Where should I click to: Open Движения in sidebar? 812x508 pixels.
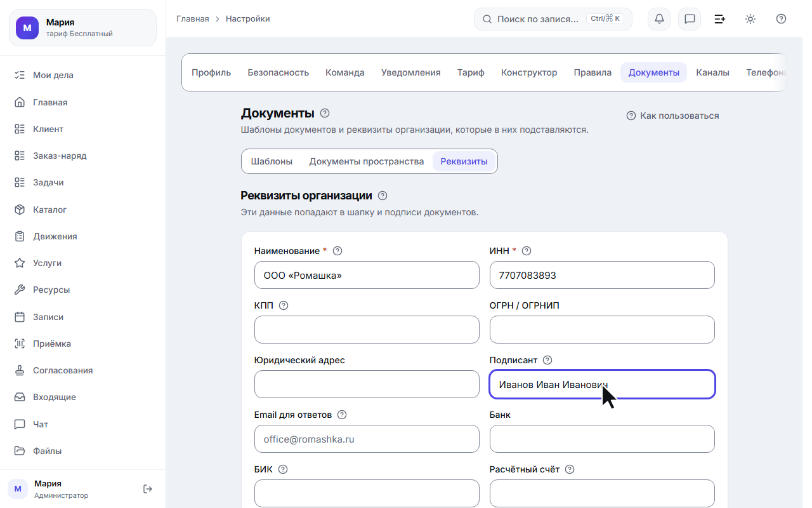[x=82, y=236]
